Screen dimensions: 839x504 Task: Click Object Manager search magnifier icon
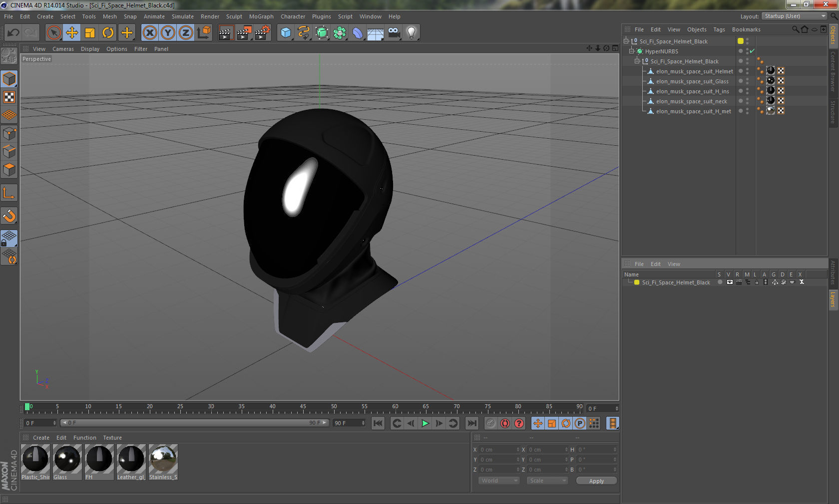tap(795, 29)
